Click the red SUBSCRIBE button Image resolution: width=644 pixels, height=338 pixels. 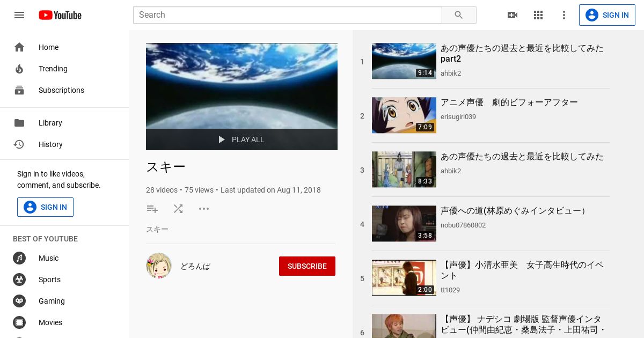point(307,266)
